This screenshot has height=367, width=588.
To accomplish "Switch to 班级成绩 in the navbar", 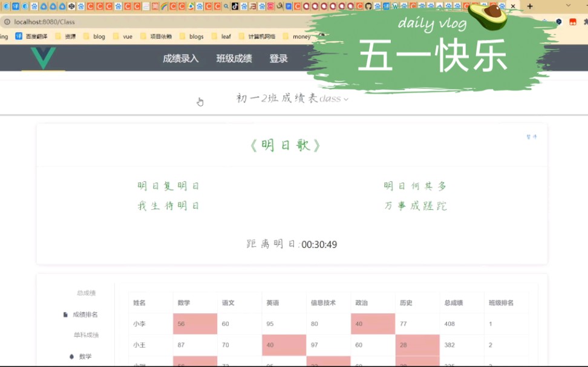I will click(234, 59).
